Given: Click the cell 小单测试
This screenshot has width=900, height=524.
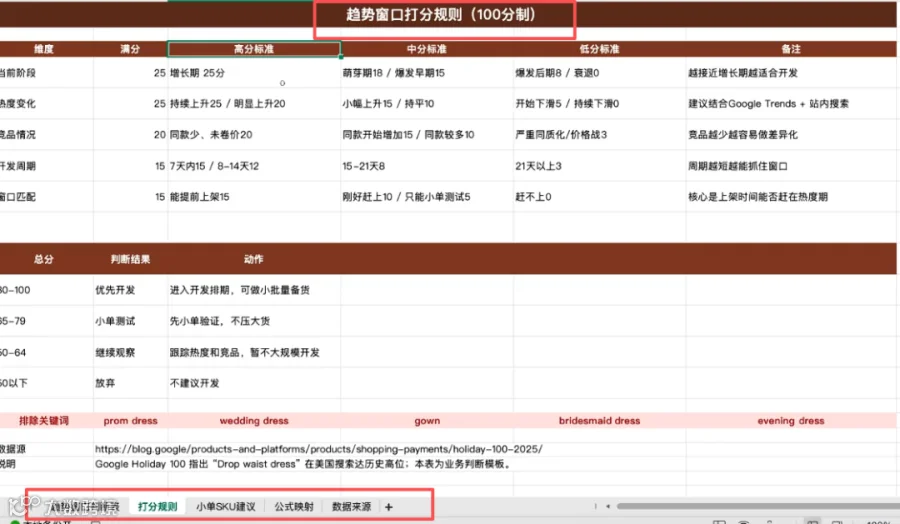Looking at the screenshot, I should [x=130, y=321].
